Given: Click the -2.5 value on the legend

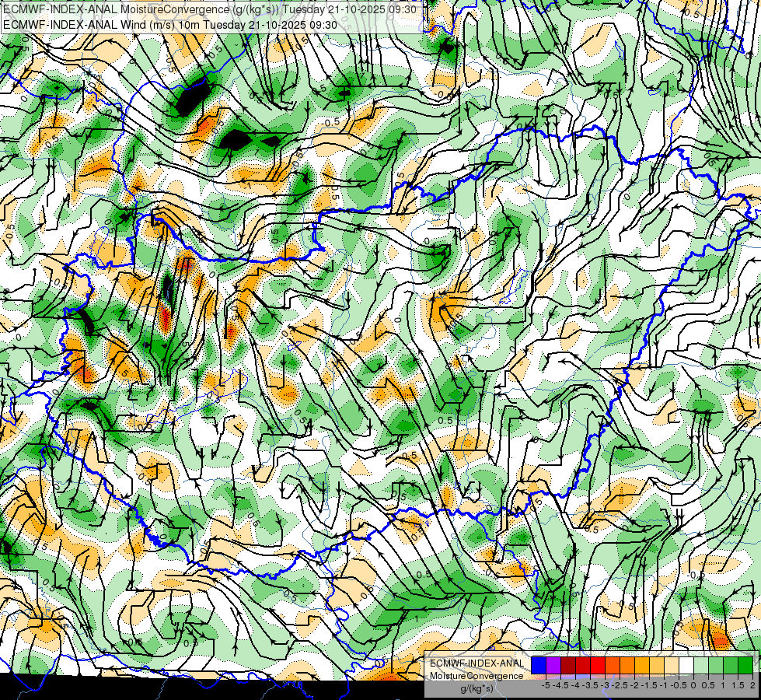Looking at the screenshot, I should [x=620, y=685].
